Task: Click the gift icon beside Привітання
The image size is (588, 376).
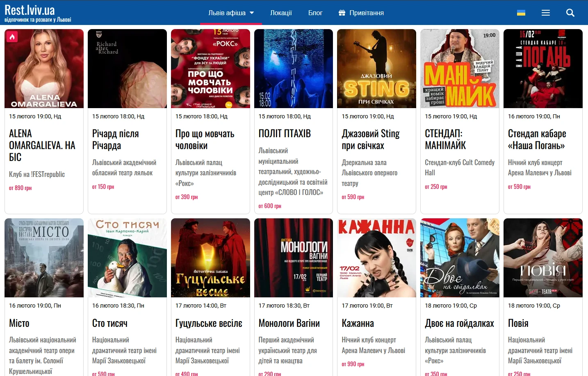Action: pyautogui.click(x=342, y=13)
